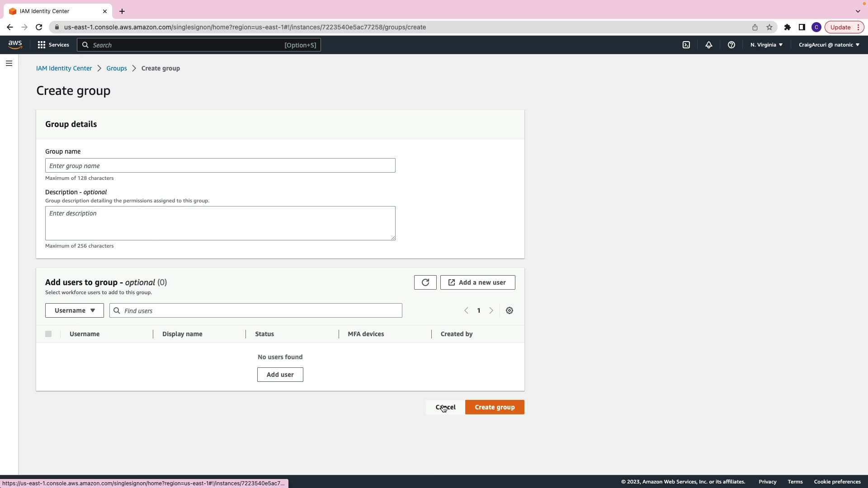Navigate to the IAM Identity Center breadcrumb
Screen dimensions: 868x488
[x=64, y=68]
